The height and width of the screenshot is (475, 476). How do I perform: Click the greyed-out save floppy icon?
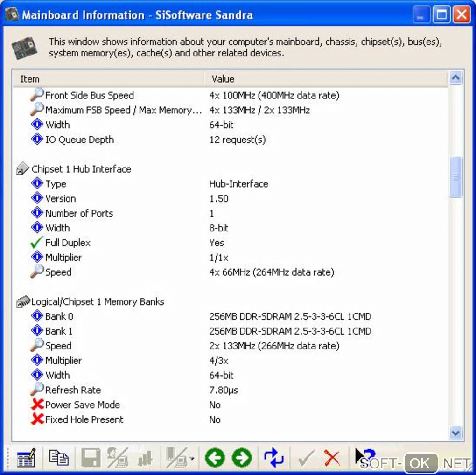click(91, 458)
